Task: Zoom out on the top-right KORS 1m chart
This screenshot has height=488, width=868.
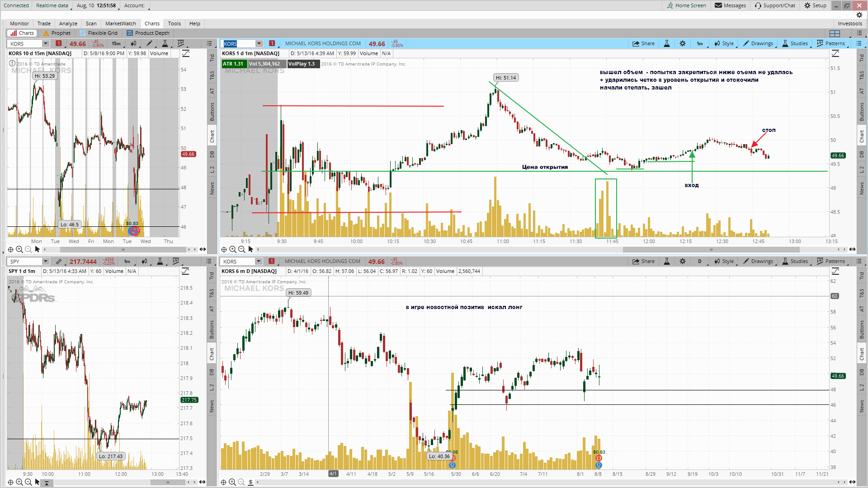Action: [x=242, y=249]
